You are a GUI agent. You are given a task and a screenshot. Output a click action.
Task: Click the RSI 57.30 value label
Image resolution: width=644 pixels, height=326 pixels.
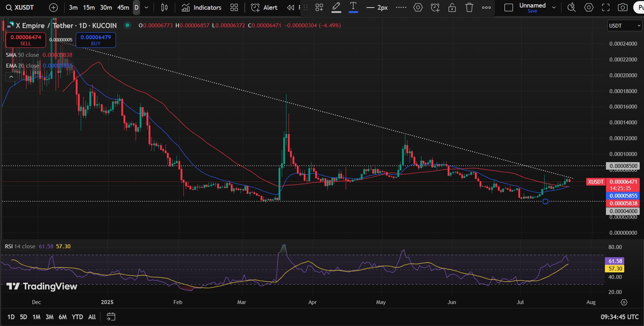(615, 269)
